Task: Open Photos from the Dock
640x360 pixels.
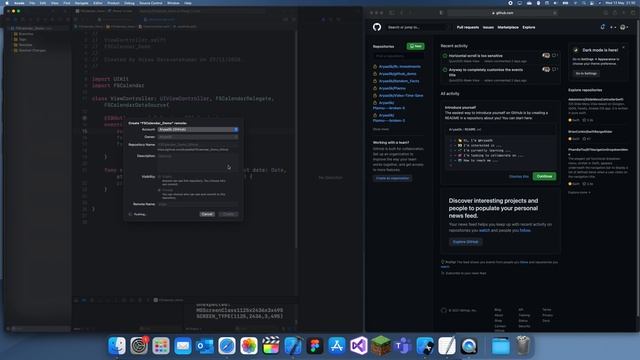Action: [249, 346]
